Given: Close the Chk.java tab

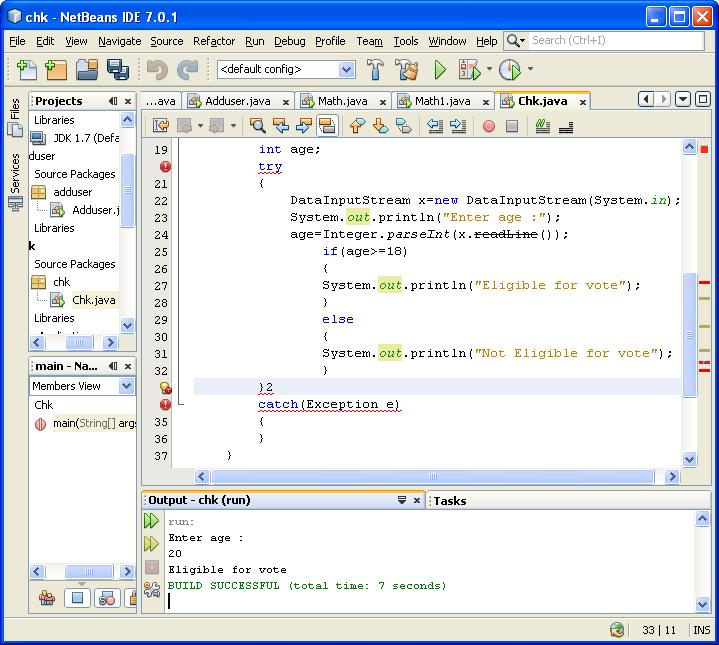Looking at the screenshot, I should [582, 102].
